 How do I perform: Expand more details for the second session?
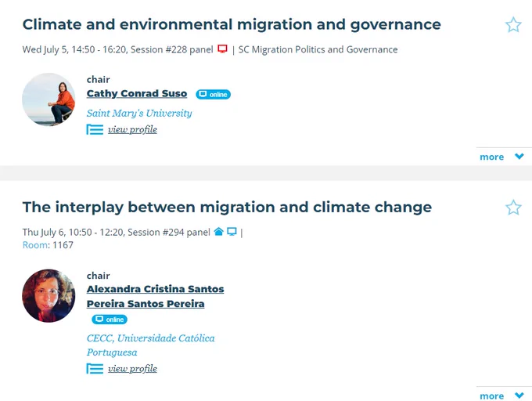[x=501, y=396]
